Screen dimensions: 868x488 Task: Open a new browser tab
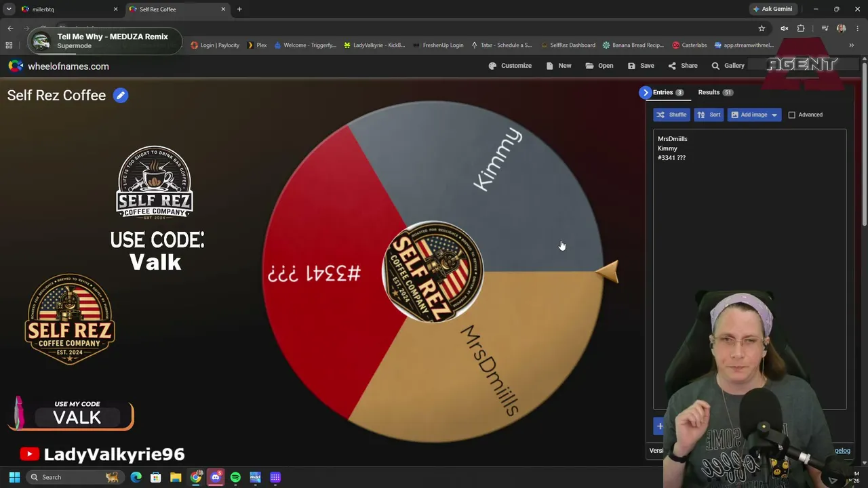pyautogui.click(x=239, y=9)
